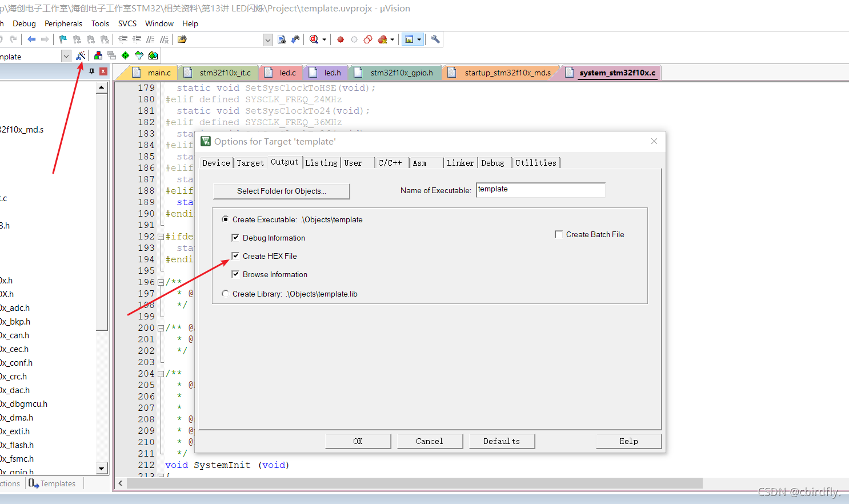Open the SVCS menu
The height and width of the screenshot is (504, 849).
point(127,23)
